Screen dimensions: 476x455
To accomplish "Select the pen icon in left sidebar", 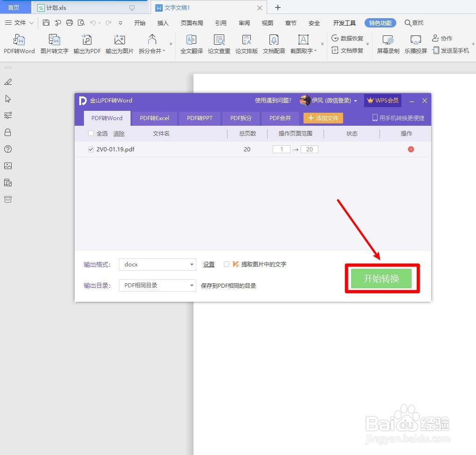I will 8,82.
